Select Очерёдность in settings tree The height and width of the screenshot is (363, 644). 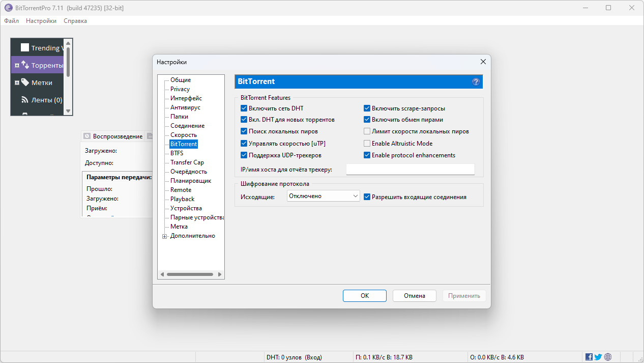point(189,172)
